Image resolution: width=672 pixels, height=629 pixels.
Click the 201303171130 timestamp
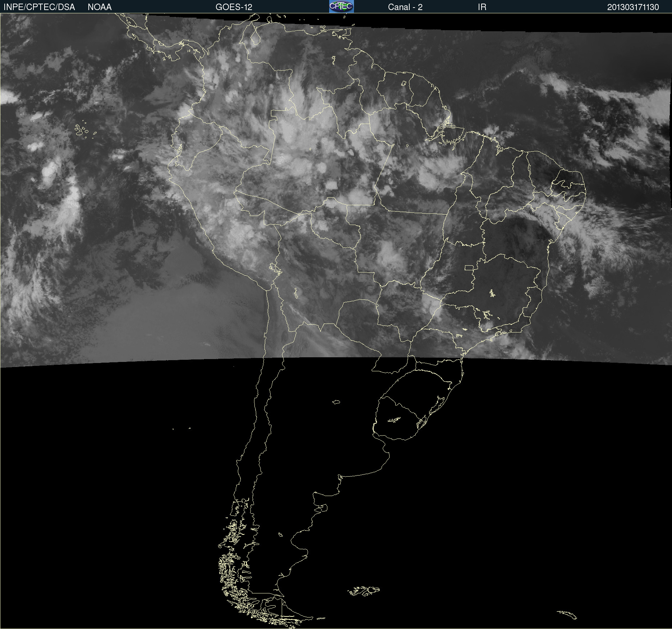633,7
